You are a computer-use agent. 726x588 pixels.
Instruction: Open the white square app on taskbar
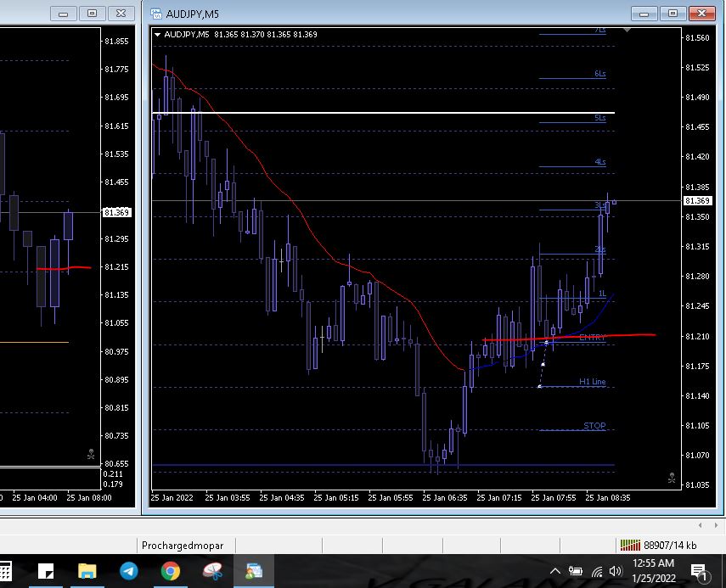46,571
